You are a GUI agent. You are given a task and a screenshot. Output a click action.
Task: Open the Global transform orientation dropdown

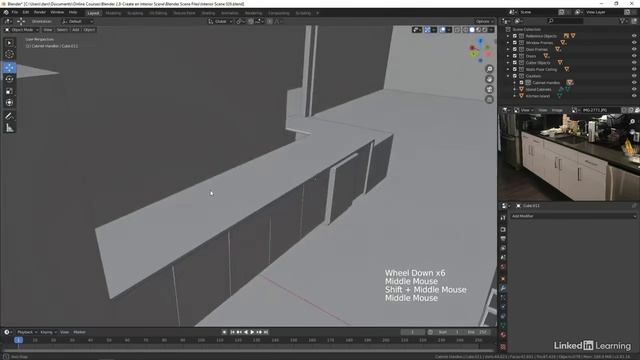[x=220, y=21]
